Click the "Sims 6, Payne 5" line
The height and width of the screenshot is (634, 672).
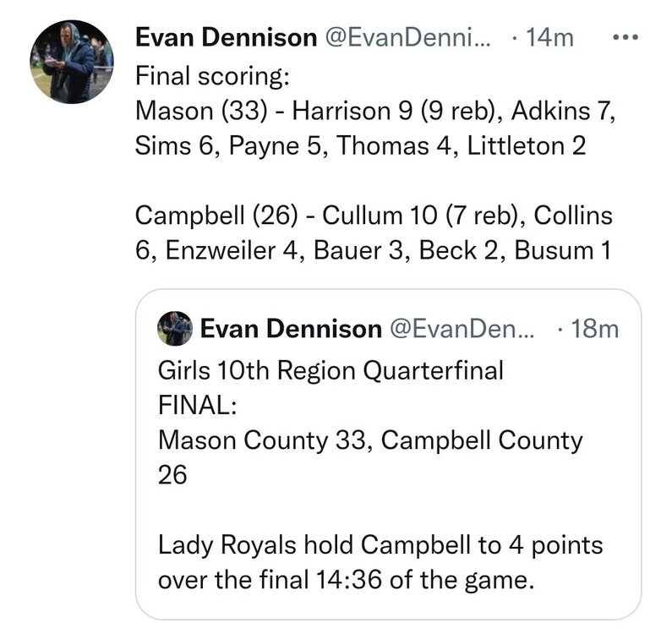click(x=360, y=145)
